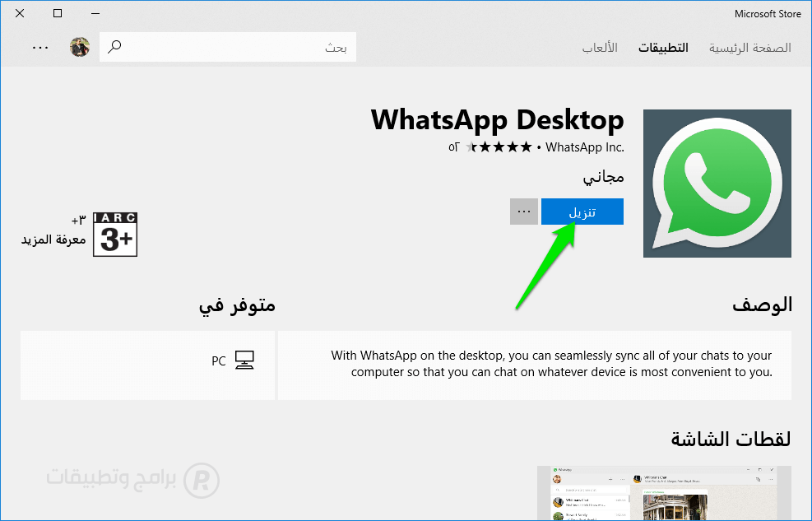Click the WhatsApp Desktop app logo
The height and width of the screenshot is (521, 812).
(717, 184)
